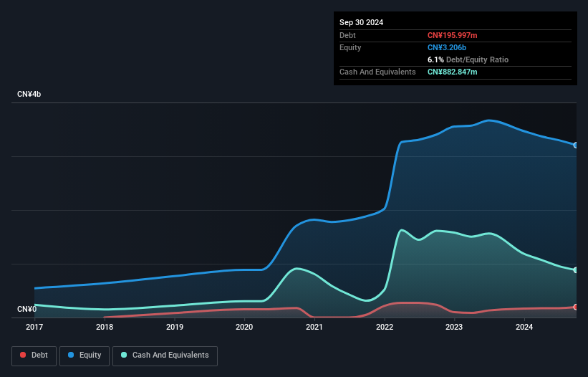Click the 2018 x-axis label
The height and width of the screenshot is (377, 588).
[105, 327]
